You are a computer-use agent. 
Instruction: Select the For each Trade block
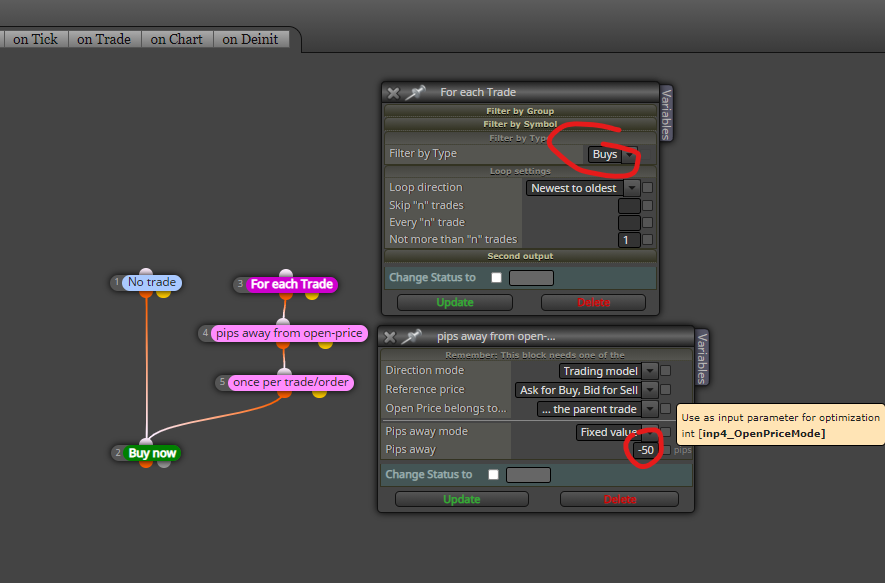[x=292, y=284]
